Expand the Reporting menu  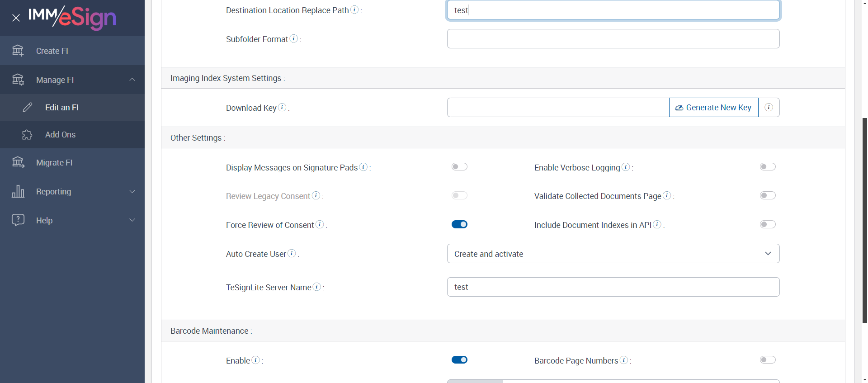point(132,191)
